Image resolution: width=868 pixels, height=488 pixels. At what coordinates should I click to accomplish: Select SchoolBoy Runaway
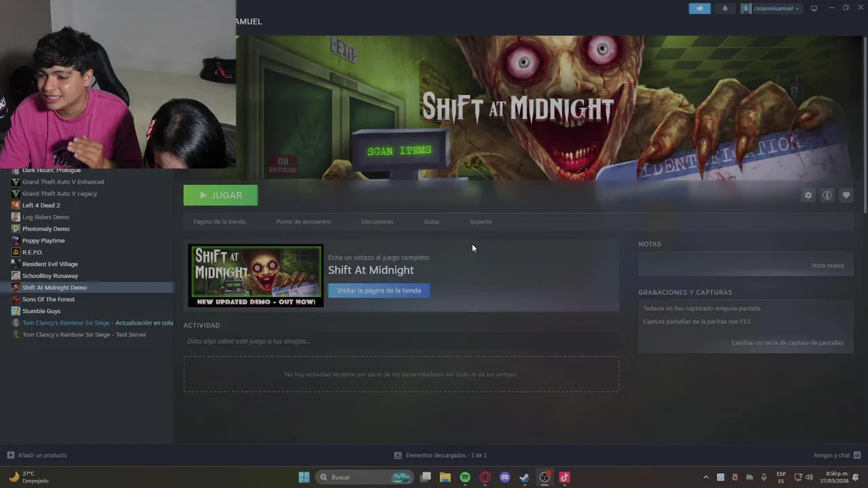point(50,276)
